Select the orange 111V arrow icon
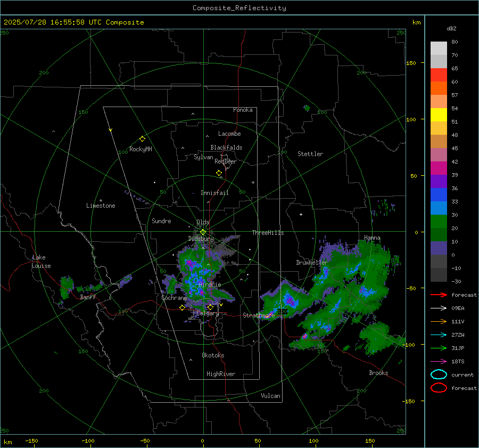 click(x=439, y=321)
